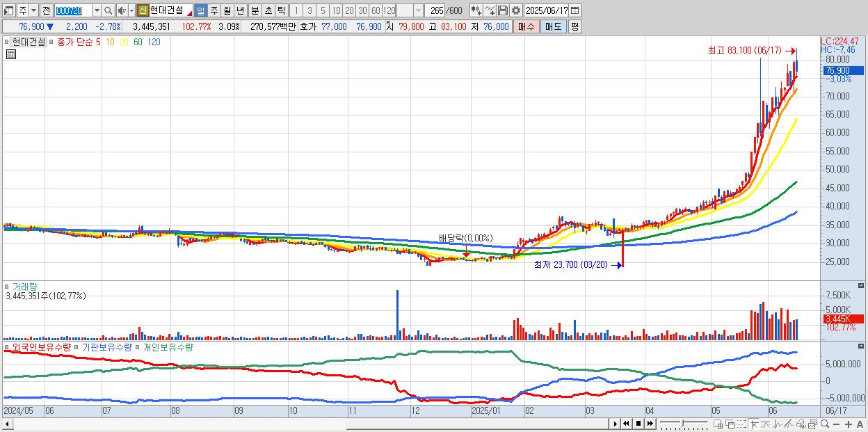Expand the stock code history dropdown
This screenshot has width=868, height=432.
[97, 10]
